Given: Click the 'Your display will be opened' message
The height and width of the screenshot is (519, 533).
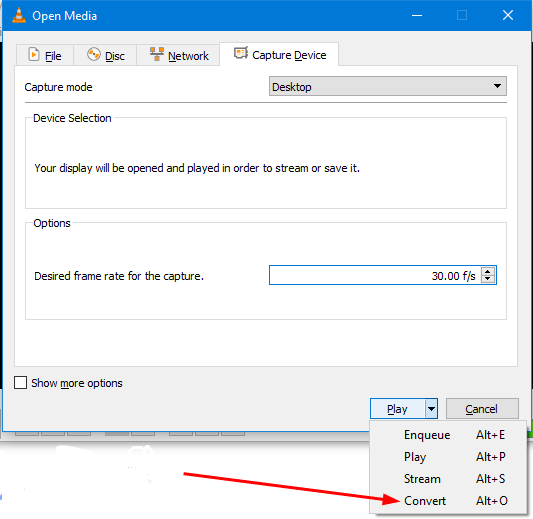Looking at the screenshot, I should (x=197, y=168).
